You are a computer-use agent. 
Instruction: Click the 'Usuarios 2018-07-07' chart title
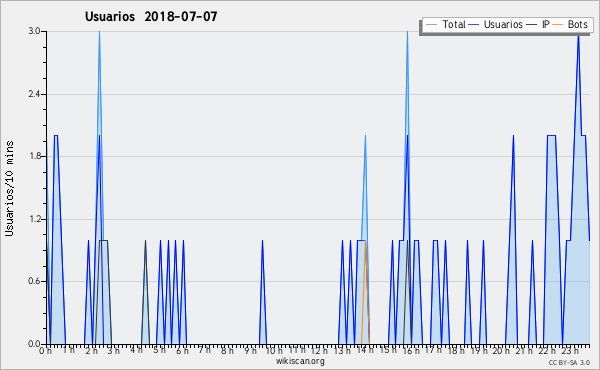click(151, 17)
